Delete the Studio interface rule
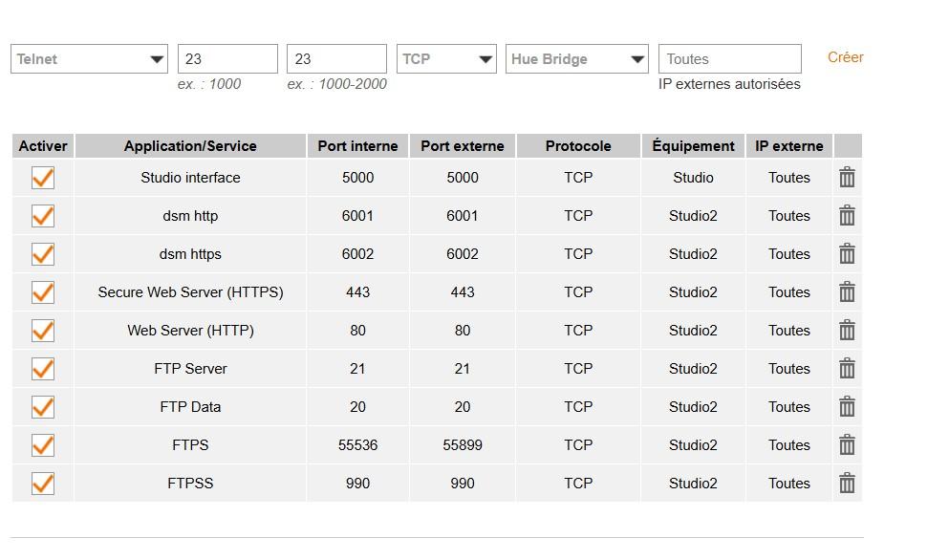Screen dimensions: 949x560 (x=847, y=178)
